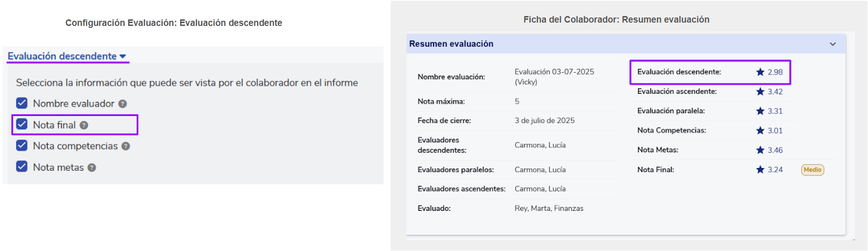Image resolution: width=868 pixels, height=251 pixels.
Task: Click the Evaluación descendente section heading
Action: tap(62, 56)
